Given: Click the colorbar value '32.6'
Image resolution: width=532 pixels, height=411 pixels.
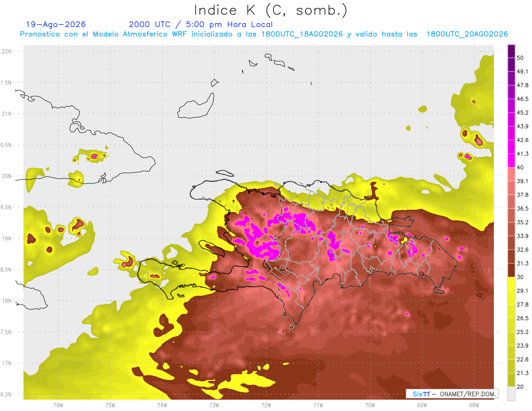Looking at the screenshot, I should coord(523,250).
